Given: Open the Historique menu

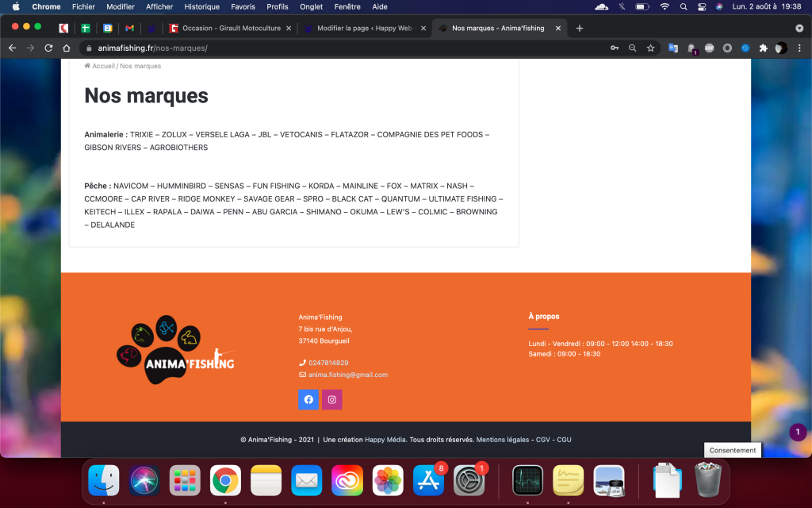Looking at the screenshot, I should tap(201, 6).
